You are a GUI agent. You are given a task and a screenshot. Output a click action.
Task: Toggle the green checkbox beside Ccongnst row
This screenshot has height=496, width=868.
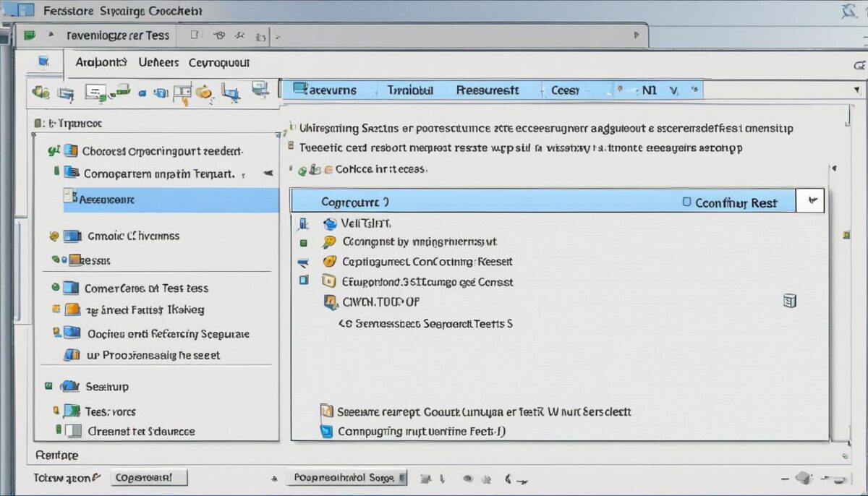[x=304, y=243]
